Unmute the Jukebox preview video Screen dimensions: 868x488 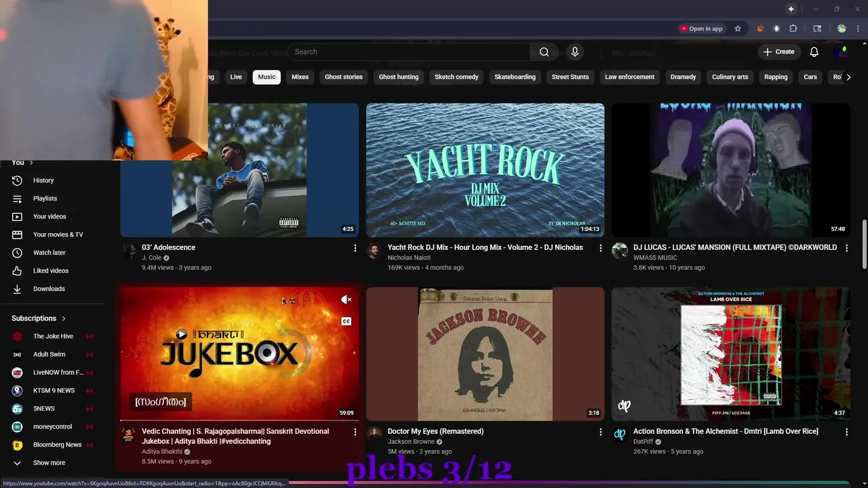pyautogui.click(x=346, y=300)
